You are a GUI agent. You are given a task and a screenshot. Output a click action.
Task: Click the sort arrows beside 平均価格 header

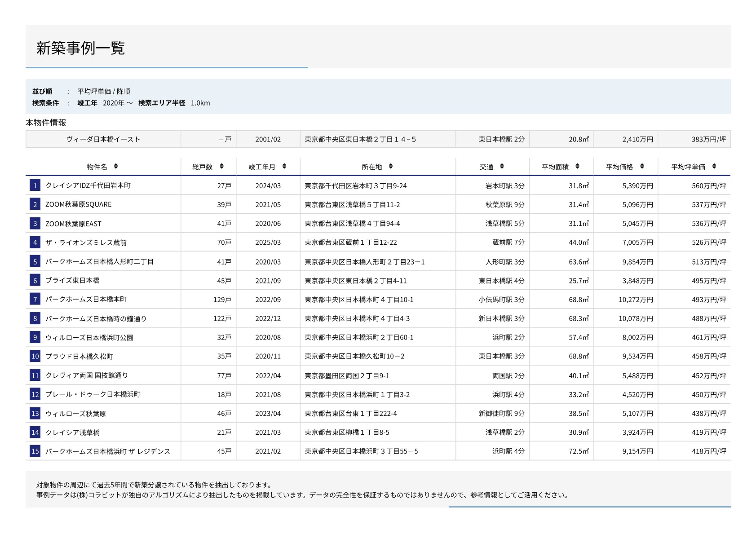coord(642,166)
